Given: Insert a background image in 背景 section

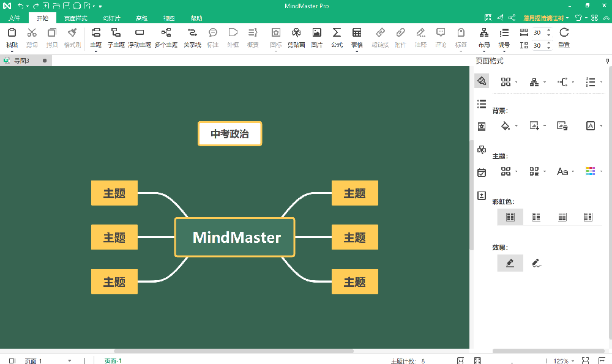Looking at the screenshot, I should [x=534, y=125].
